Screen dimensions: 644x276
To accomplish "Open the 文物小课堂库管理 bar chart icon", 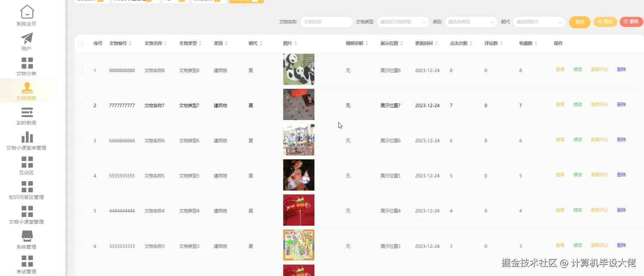I will pos(27,137).
